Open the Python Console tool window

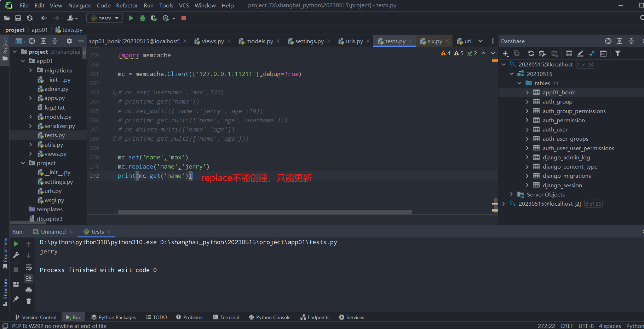click(270, 317)
